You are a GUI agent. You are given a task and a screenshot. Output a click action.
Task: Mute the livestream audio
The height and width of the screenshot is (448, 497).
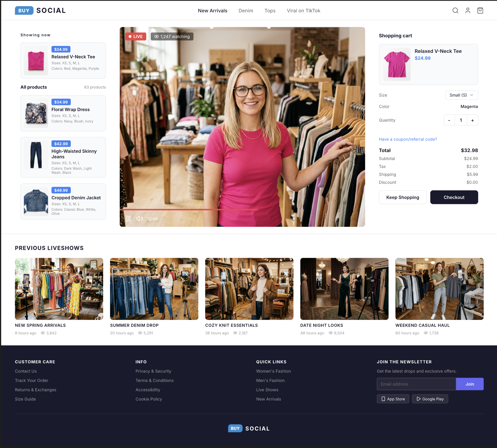pyautogui.click(x=140, y=218)
